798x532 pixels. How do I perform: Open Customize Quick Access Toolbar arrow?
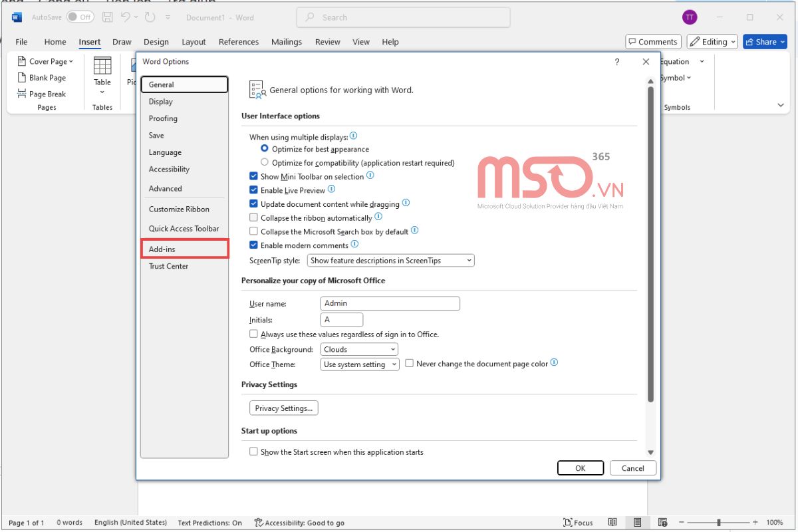[x=168, y=17]
